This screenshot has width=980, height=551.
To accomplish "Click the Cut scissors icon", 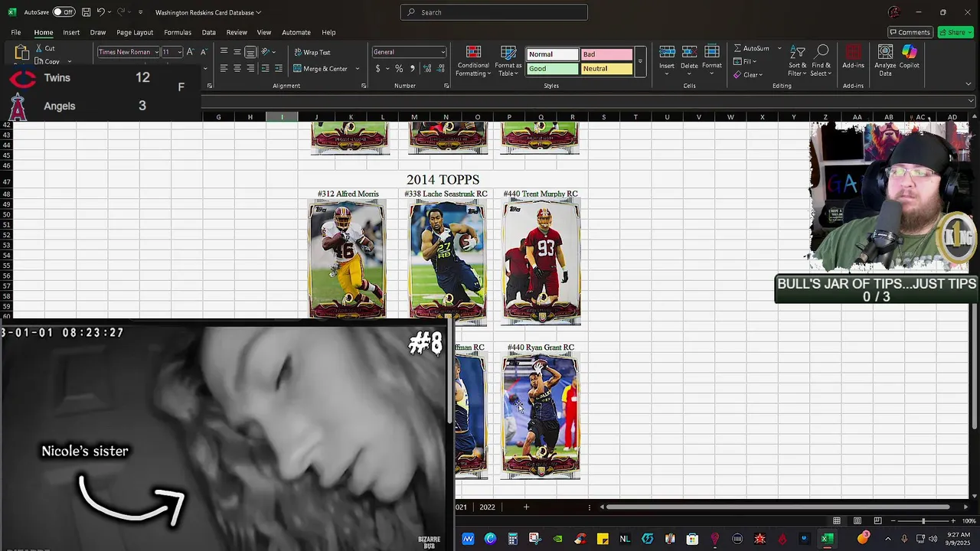I will pos(39,48).
